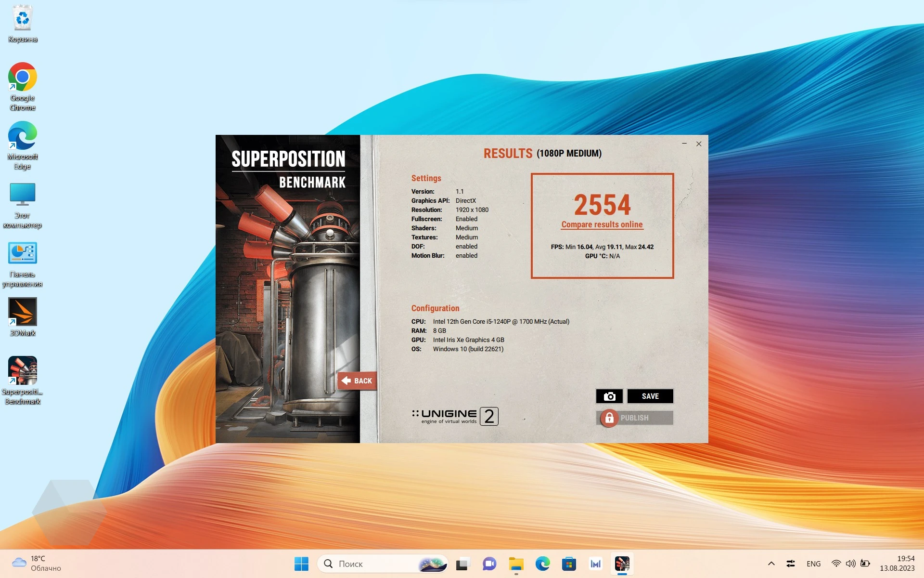This screenshot has width=924, height=578.
Task: Go back with the BACK button
Action: pyautogui.click(x=357, y=381)
